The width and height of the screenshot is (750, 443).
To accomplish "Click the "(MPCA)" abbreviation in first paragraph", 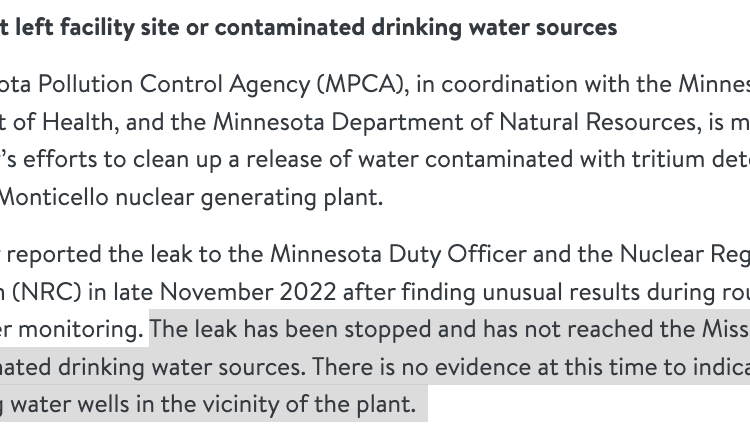I will [x=363, y=84].
